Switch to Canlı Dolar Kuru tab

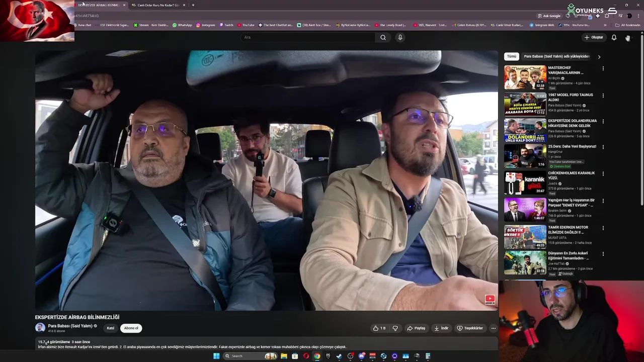[x=158, y=5]
